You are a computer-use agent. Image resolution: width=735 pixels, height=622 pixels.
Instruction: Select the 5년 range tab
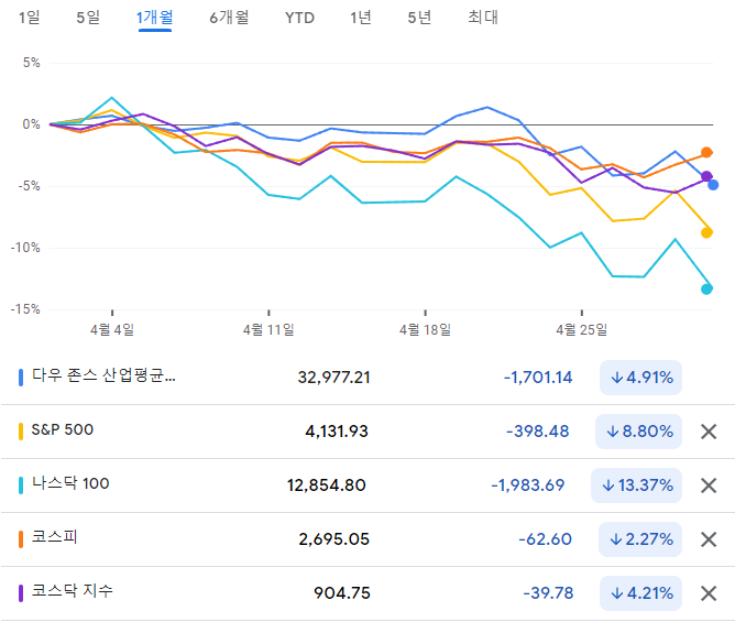419,18
